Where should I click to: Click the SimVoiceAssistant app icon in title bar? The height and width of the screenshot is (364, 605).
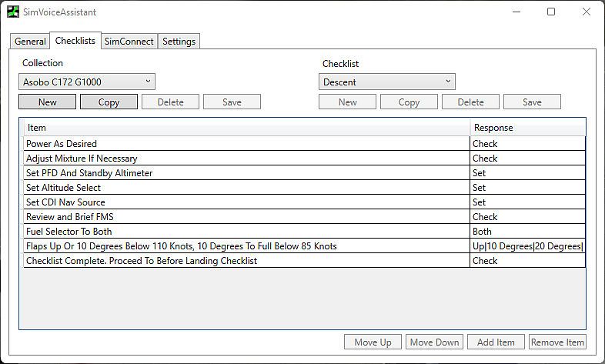pyautogui.click(x=13, y=12)
